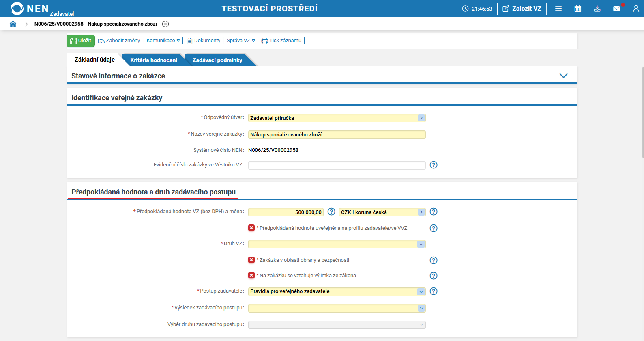
Task: Open the Druh VZ dropdown
Action: [x=421, y=244]
